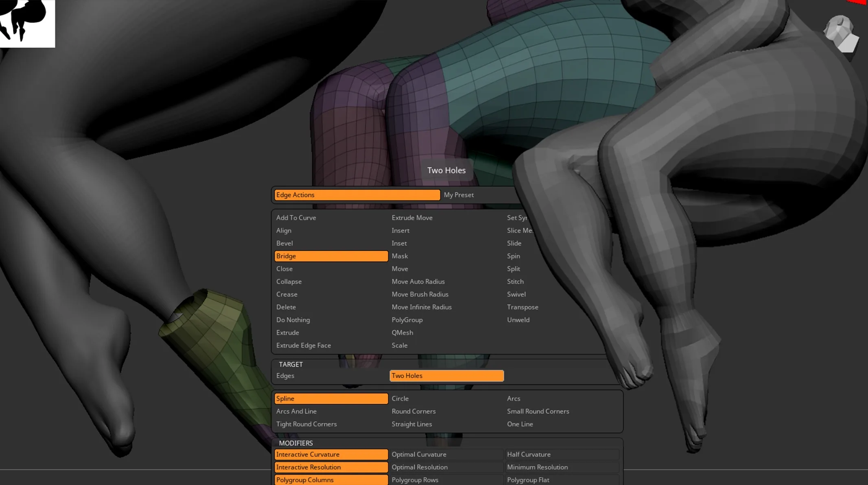The image size is (868, 485).
Task: Select Extrude Edge Face action
Action: [304, 345]
